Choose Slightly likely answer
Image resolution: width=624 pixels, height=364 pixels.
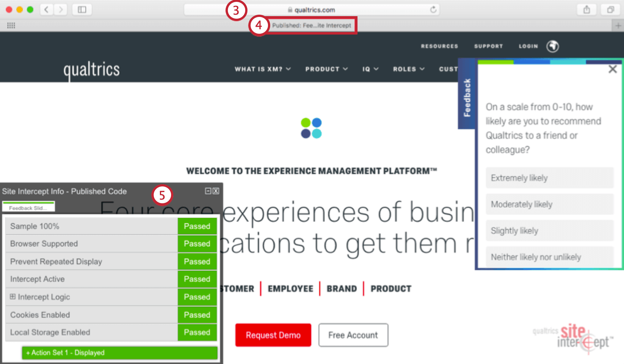point(549,231)
